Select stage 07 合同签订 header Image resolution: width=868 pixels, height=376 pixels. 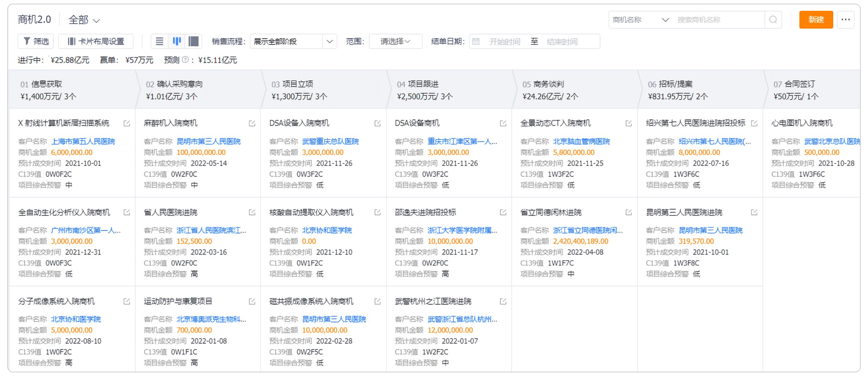click(812, 90)
